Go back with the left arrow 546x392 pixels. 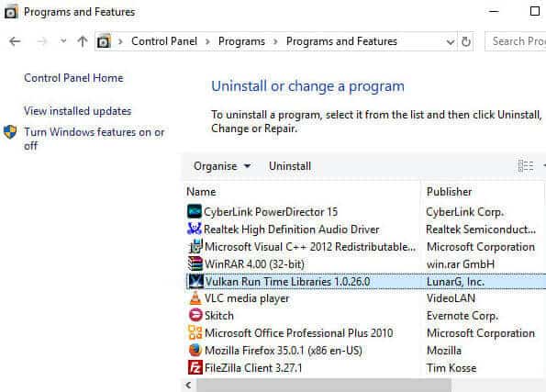click(15, 41)
